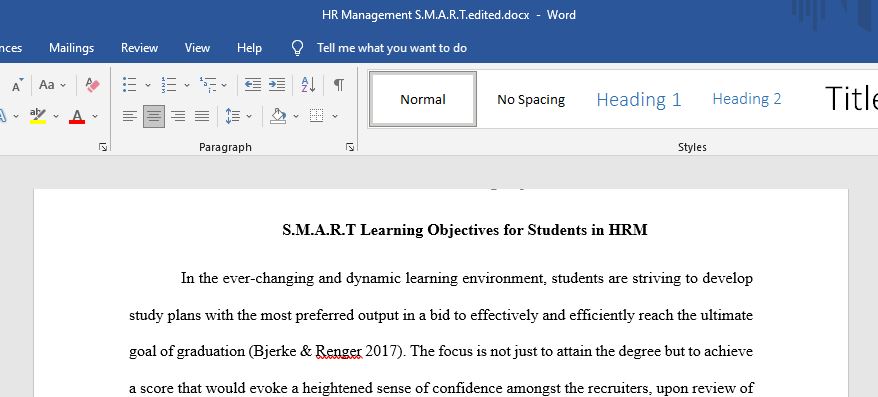Image resolution: width=878 pixels, height=397 pixels.
Task: Clear all formatting with eraser icon
Action: coord(92,85)
